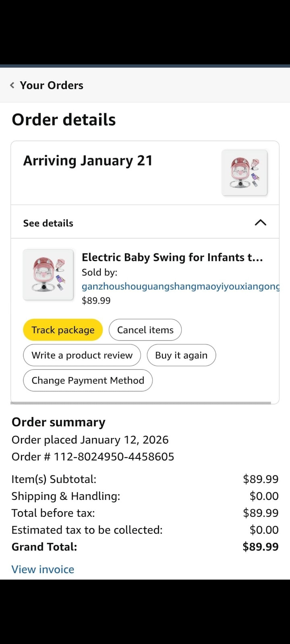Open product image next to the item title

(x=48, y=275)
